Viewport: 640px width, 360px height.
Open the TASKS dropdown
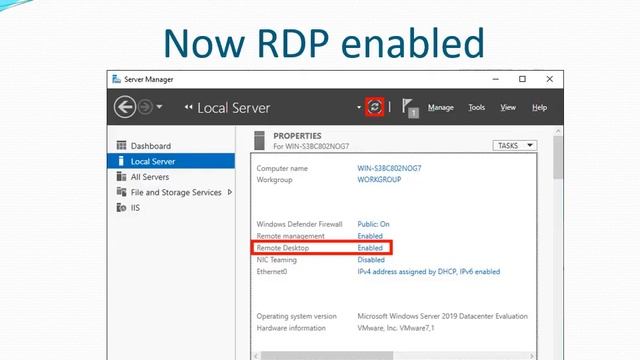click(515, 145)
